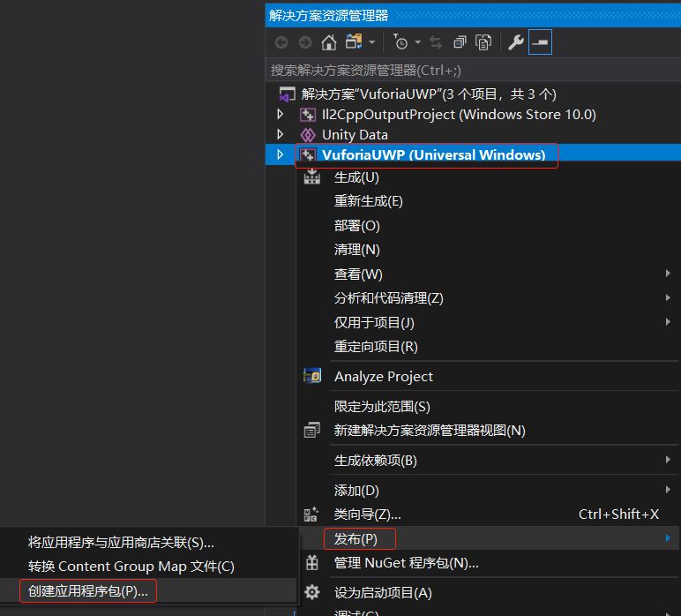Choose 重新生成(E) from the context menu

coord(488,201)
